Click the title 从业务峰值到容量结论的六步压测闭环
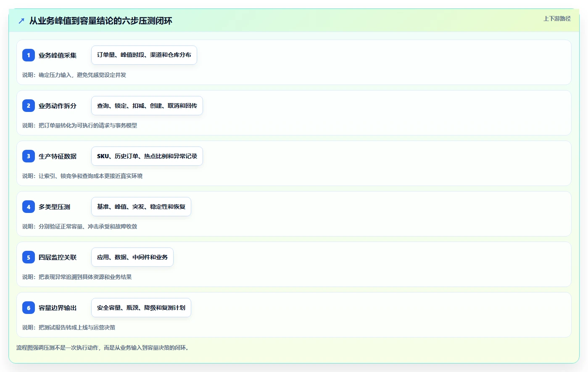 (100, 21)
